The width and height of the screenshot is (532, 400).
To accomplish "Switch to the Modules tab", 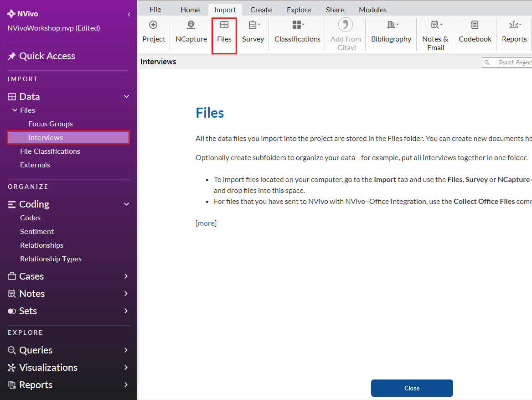I will pos(372,10).
